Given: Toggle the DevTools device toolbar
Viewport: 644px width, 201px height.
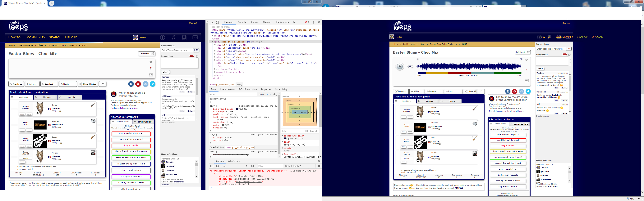Looking at the screenshot, I should 217,22.
